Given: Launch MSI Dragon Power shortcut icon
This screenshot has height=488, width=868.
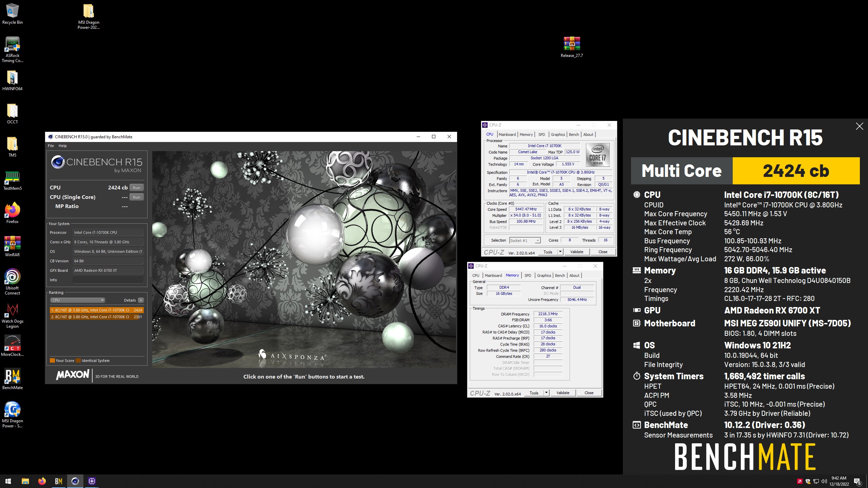Looking at the screenshot, I should (x=12, y=415).
